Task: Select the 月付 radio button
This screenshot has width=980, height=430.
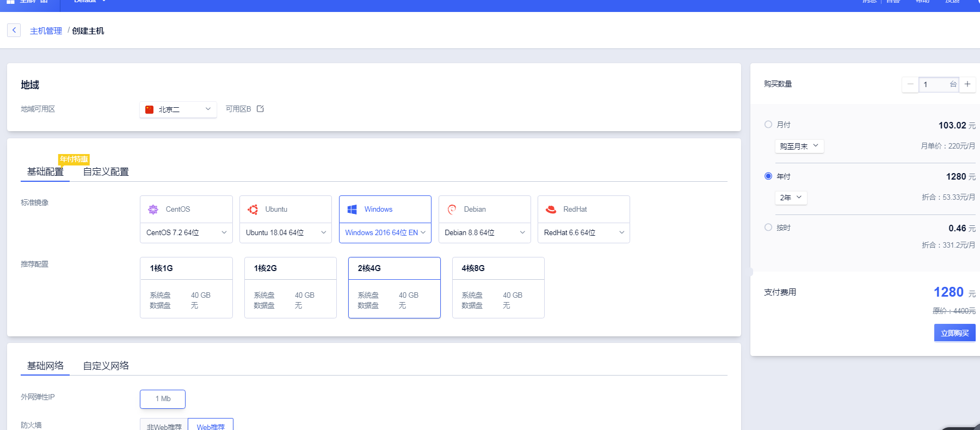Action: [x=768, y=125]
